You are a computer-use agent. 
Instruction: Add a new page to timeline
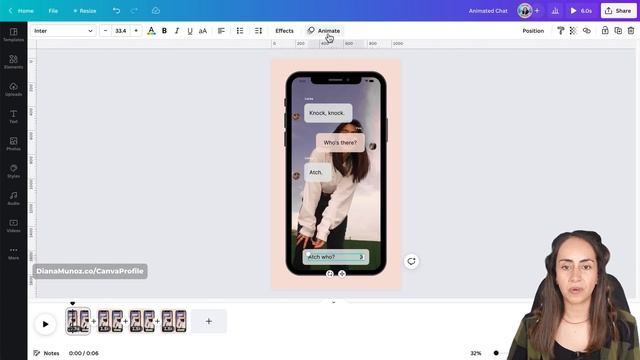(209, 321)
